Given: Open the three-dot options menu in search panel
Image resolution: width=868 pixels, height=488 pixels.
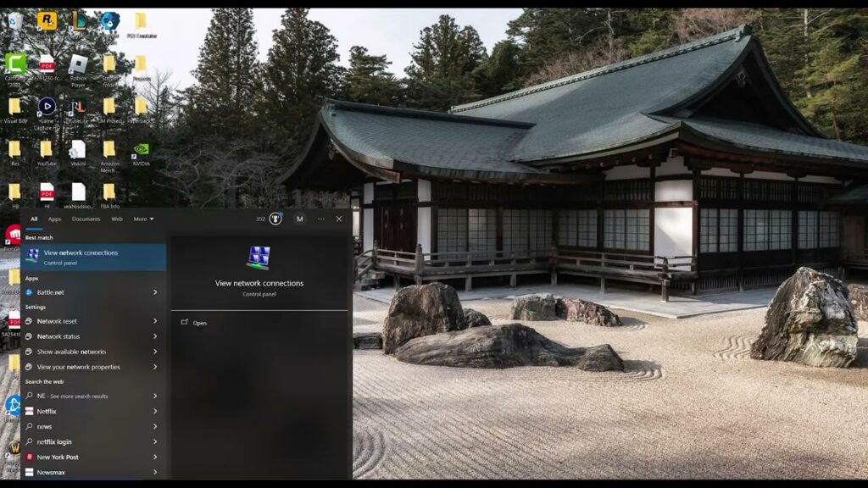Looking at the screenshot, I should click(x=321, y=219).
